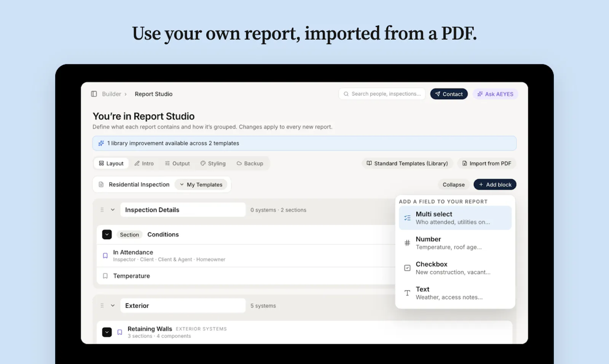Click the Text T icon
The image size is (609, 364).
pyautogui.click(x=407, y=293)
